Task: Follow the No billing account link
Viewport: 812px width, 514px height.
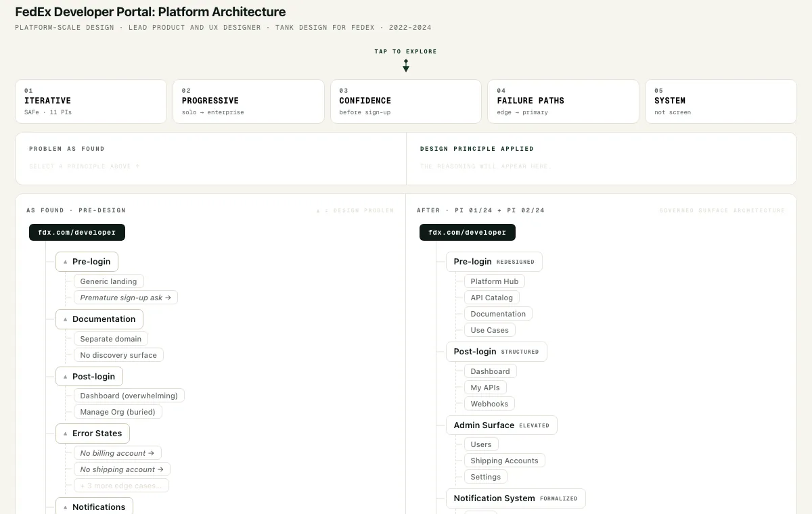Action: (117, 453)
